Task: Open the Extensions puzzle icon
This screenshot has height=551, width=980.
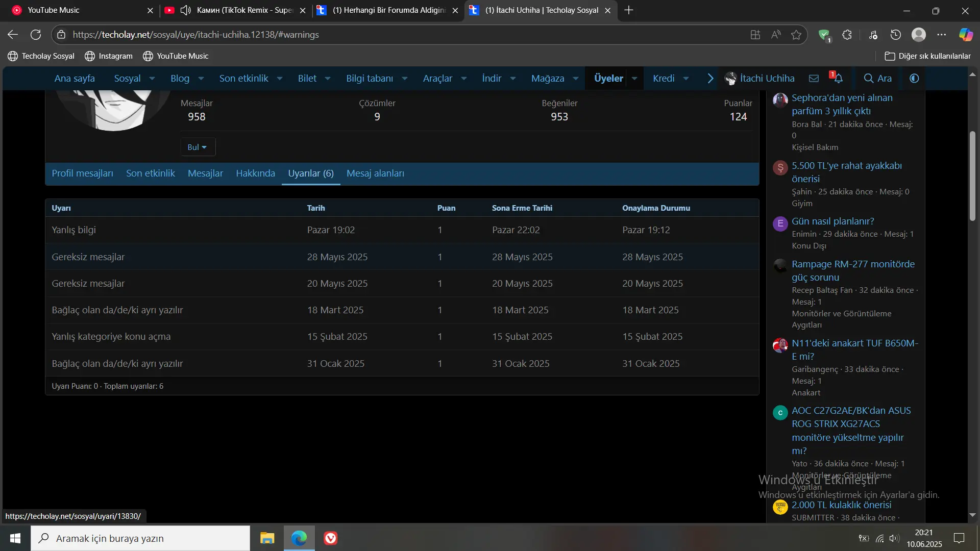Action: (x=847, y=35)
